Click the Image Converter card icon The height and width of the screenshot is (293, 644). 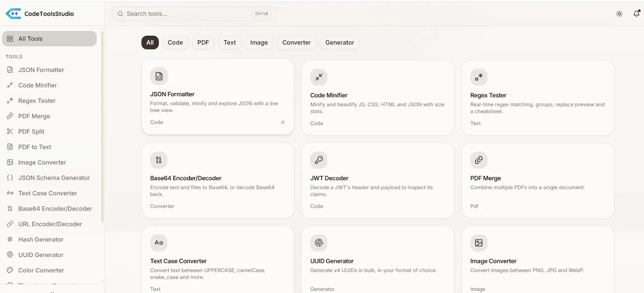click(x=479, y=243)
